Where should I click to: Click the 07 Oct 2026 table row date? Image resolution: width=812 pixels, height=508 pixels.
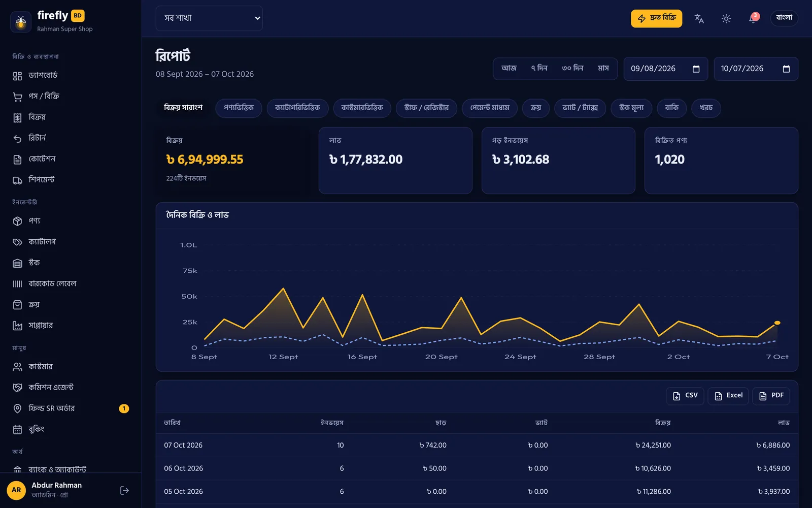click(183, 446)
